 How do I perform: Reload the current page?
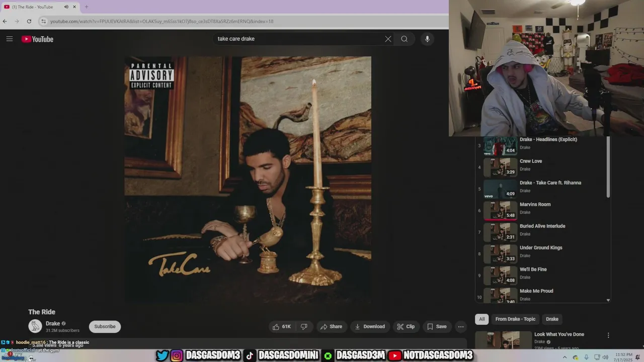tap(29, 21)
